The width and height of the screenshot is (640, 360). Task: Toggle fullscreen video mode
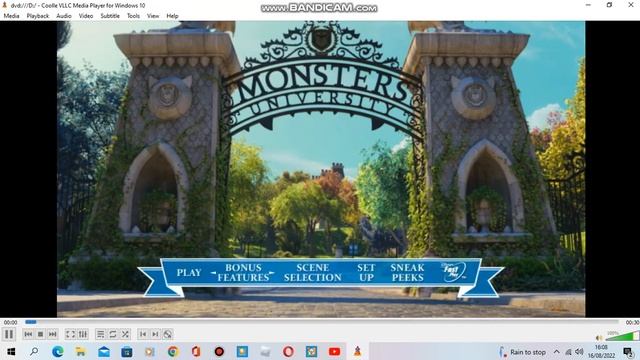click(71, 334)
